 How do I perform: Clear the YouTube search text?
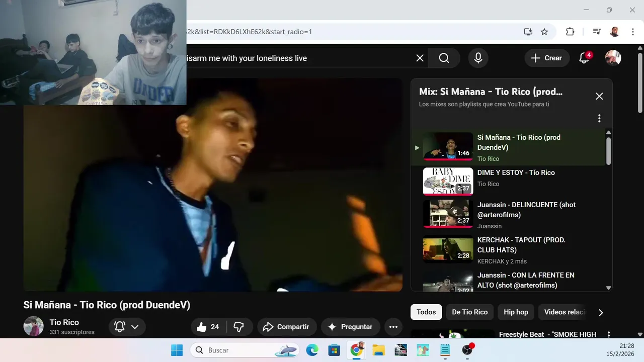420,58
